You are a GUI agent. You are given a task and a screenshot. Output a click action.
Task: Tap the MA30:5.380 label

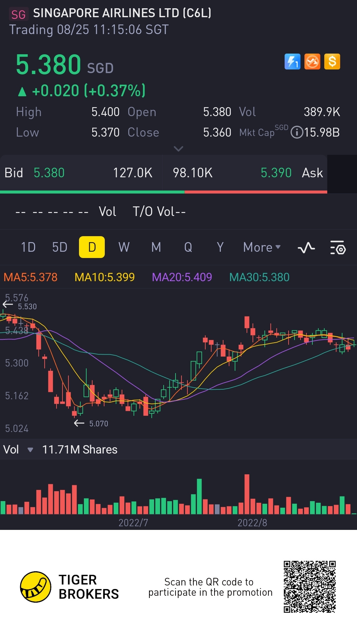click(259, 277)
